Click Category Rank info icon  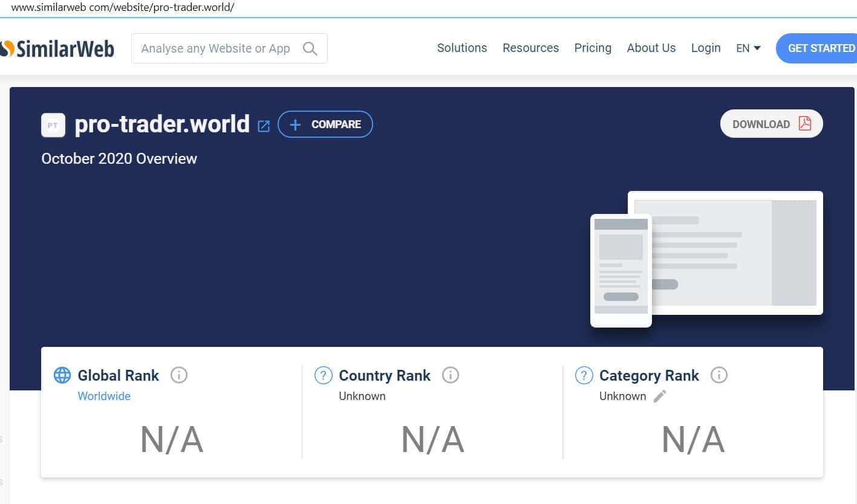pyautogui.click(x=719, y=375)
